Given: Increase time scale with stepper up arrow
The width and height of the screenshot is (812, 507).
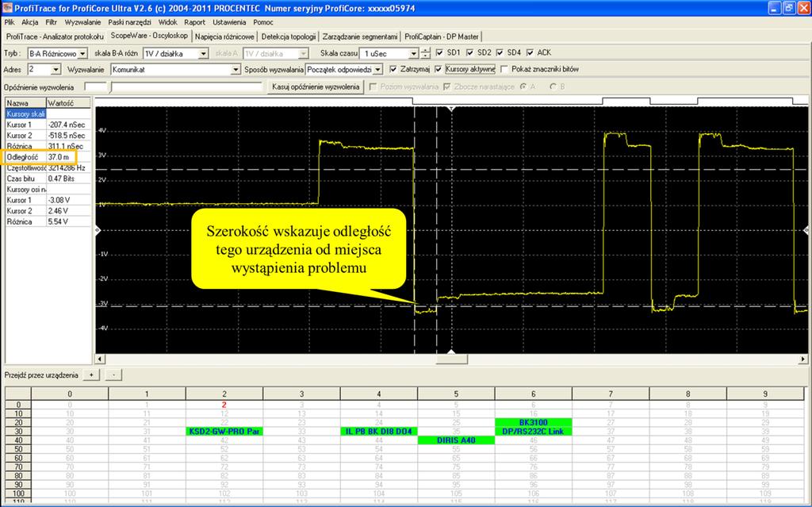Looking at the screenshot, I should pos(425,51).
